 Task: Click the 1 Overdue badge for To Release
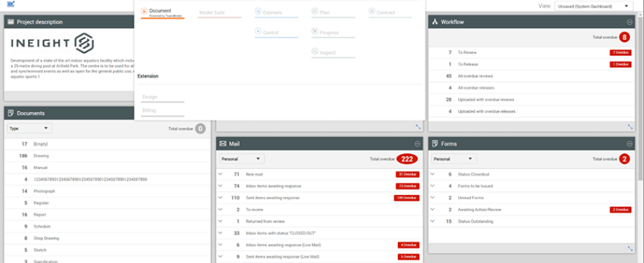tap(620, 65)
